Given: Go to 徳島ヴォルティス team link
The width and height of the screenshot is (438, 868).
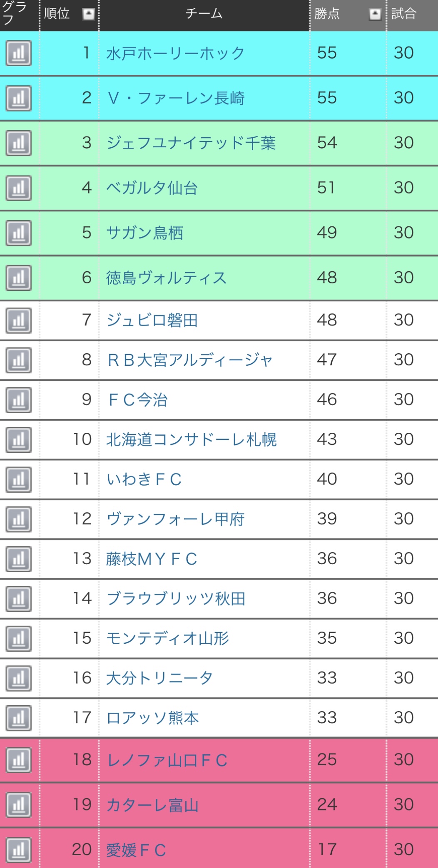Looking at the screenshot, I should (167, 278).
